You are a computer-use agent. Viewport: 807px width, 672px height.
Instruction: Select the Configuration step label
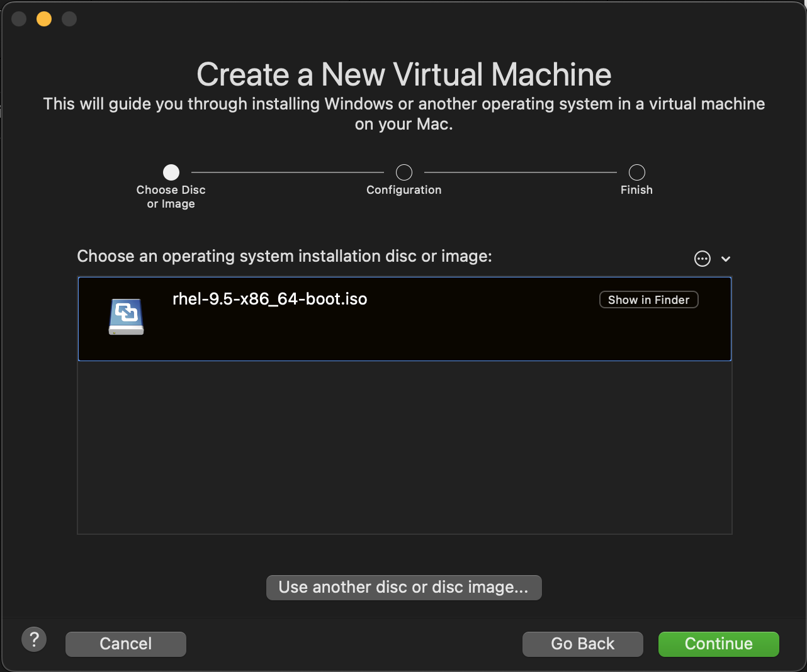[x=404, y=190]
